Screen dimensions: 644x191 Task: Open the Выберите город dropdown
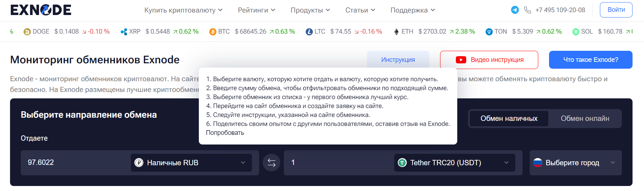point(576,163)
